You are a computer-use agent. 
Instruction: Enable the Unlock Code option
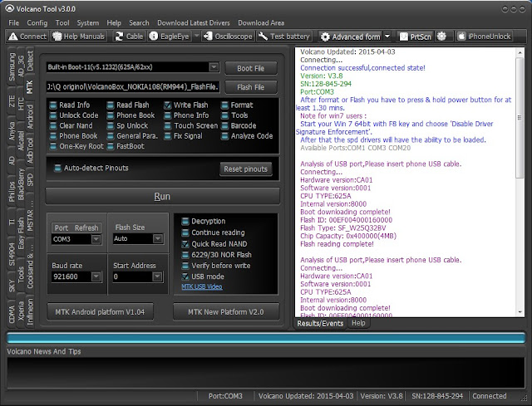point(53,115)
